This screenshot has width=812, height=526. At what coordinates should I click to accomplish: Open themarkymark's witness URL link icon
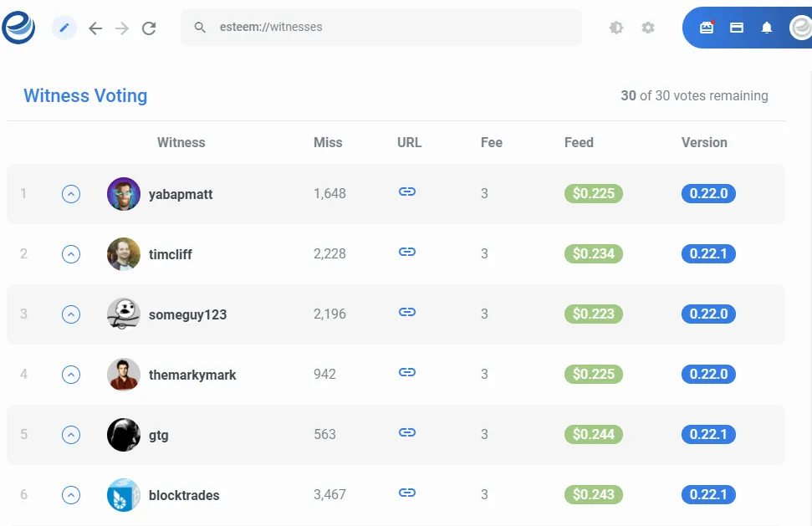pos(407,372)
